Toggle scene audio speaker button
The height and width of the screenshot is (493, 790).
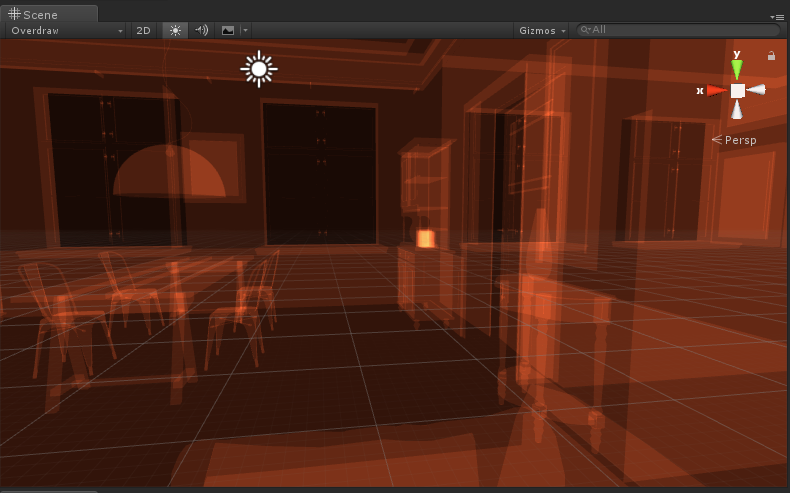pos(202,31)
